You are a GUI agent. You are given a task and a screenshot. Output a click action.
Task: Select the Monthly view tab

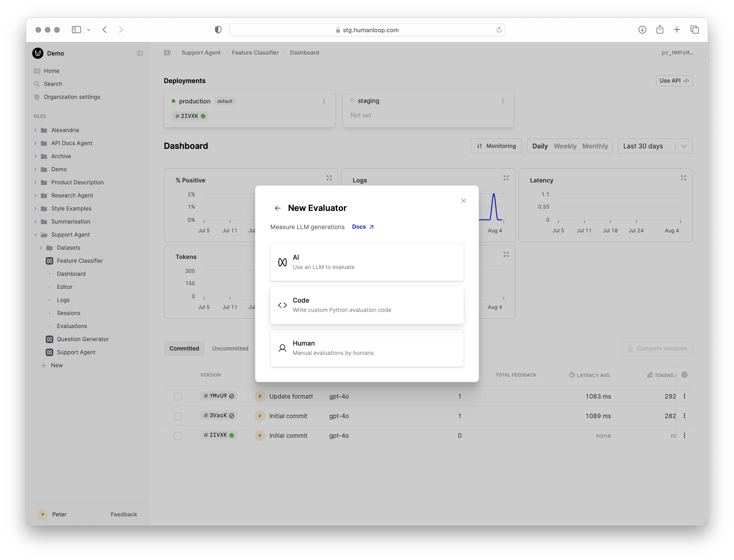(595, 146)
